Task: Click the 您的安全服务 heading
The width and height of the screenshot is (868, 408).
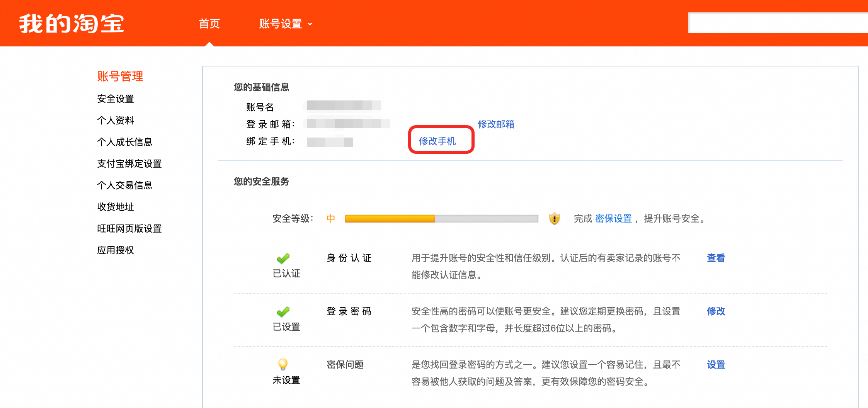Action: click(x=262, y=182)
